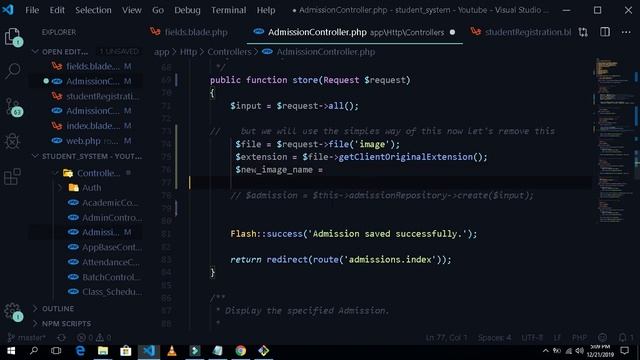
Task: Open the Help menu
Action: point(266,10)
